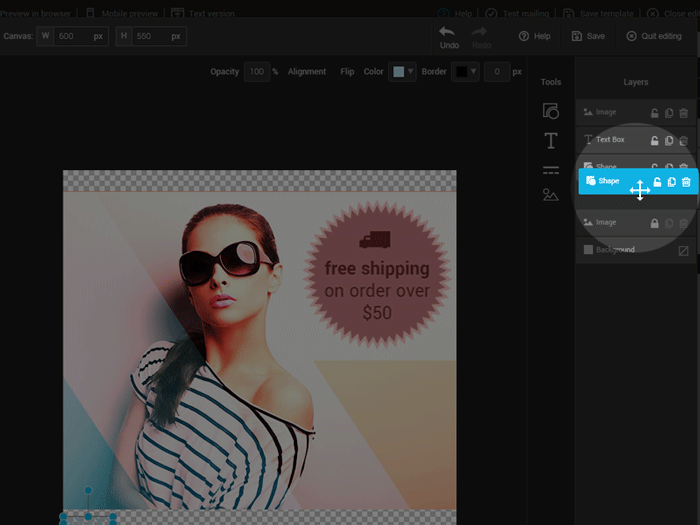700x525 pixels.
Task: Duplicate the highlighted Shape layer
Action: click(672, 182)
